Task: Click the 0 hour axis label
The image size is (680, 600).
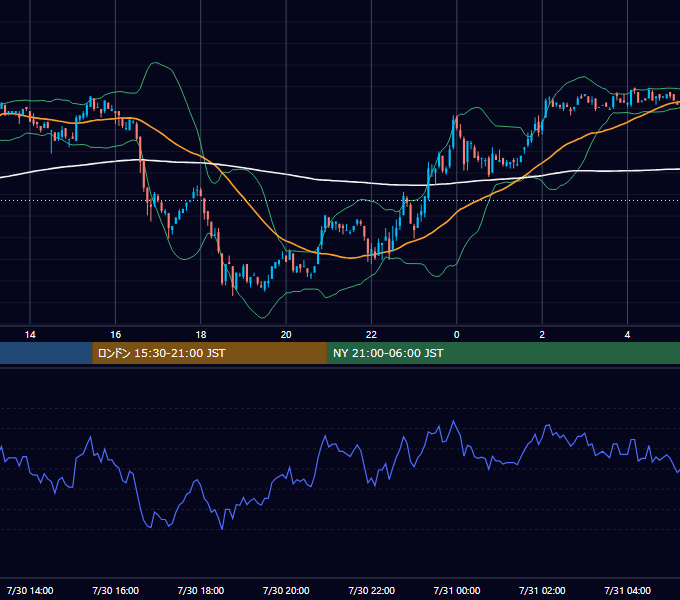Action: pyautogui.click(x=456, y=335)
